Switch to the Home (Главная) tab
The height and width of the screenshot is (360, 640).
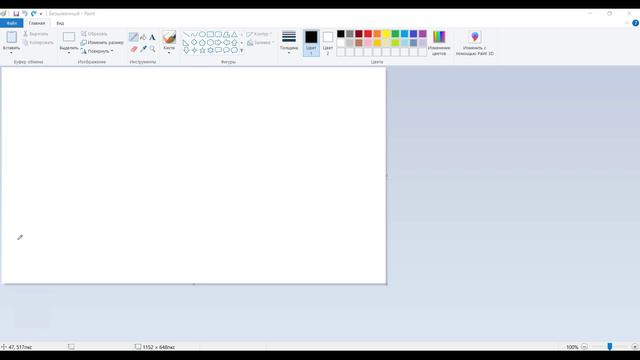pyautogui.click(x=37, y=23)
